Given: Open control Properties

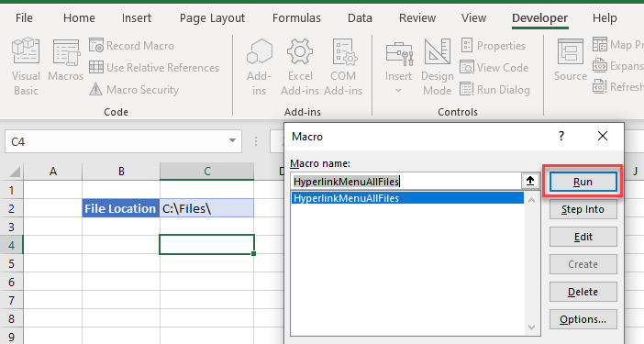Looking at the screenshot, I should click(x=493, y=46).
